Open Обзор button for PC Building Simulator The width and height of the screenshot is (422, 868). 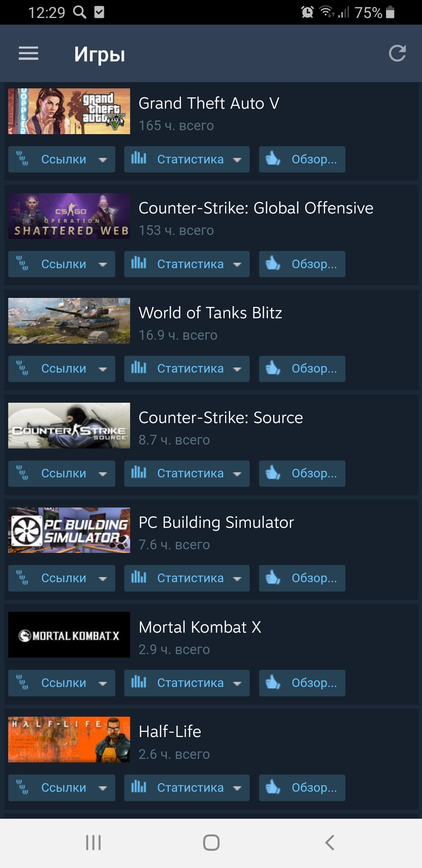302,578
